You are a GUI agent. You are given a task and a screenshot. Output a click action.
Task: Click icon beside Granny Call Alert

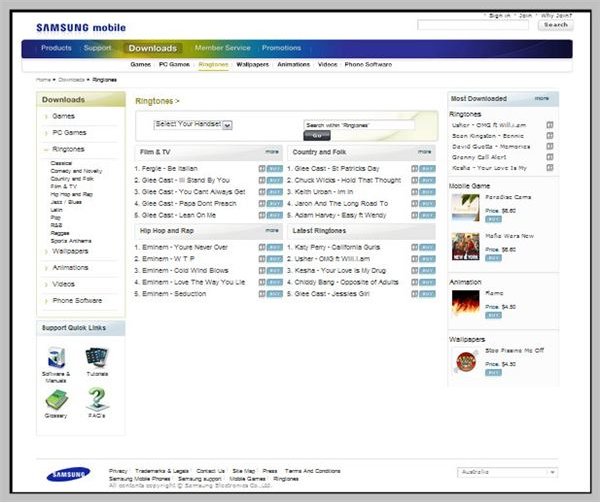[550, 157]
